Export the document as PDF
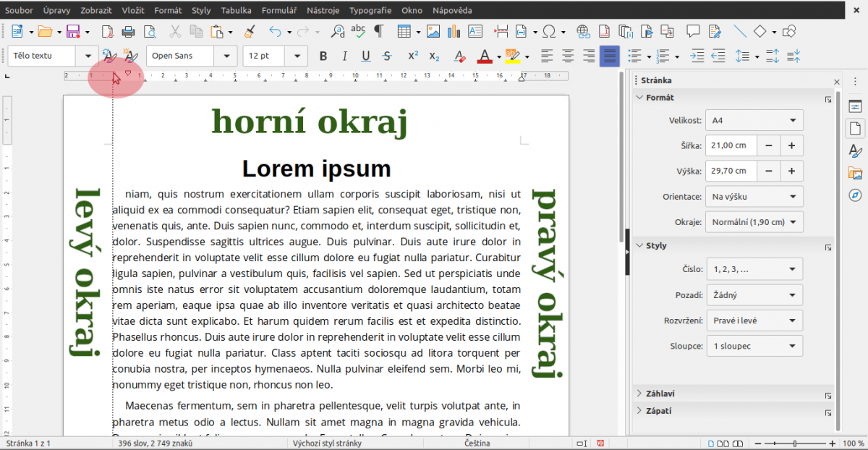This screenshot has height=450, width=868. click(108, 32)
